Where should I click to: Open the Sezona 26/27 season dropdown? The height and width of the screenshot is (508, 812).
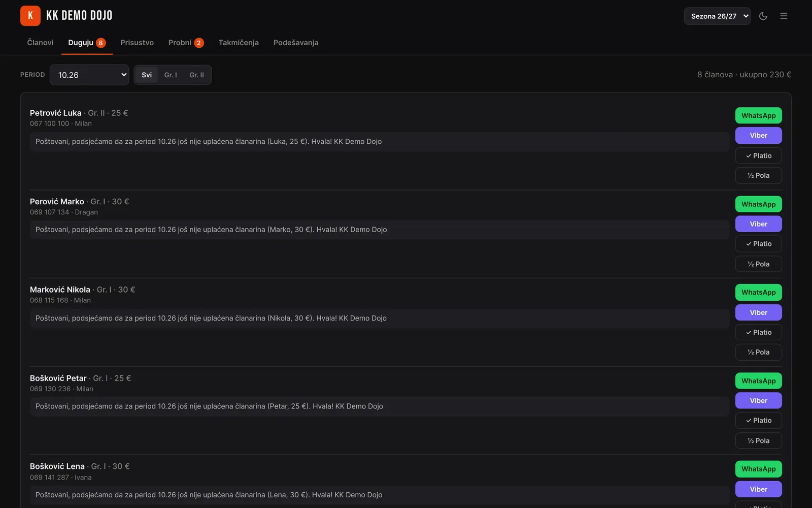[x=717, y=16]
